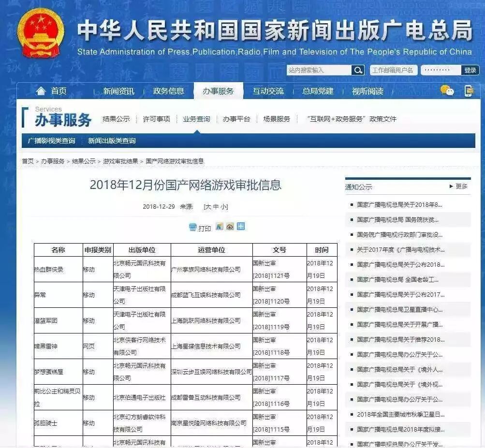Click the 打印 printer icon

tap(192, 227)
